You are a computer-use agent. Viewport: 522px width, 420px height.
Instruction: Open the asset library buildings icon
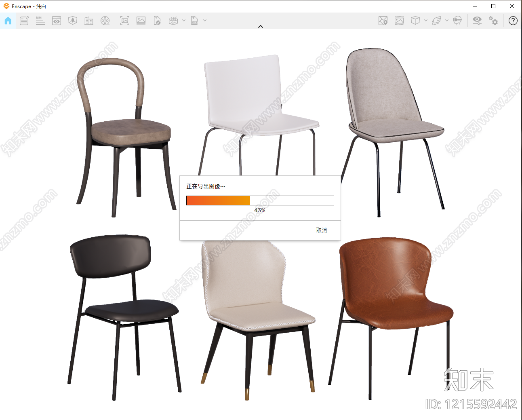click(x=89, y=21)
